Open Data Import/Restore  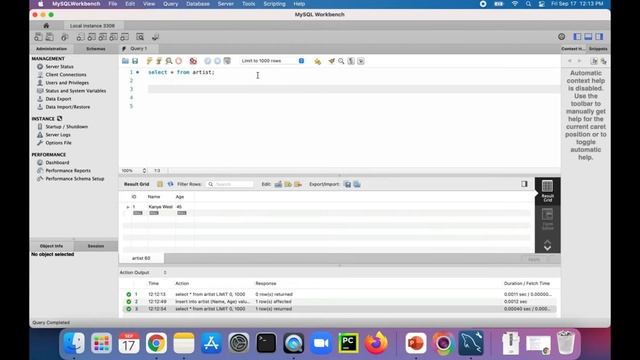tap(67, 107)
